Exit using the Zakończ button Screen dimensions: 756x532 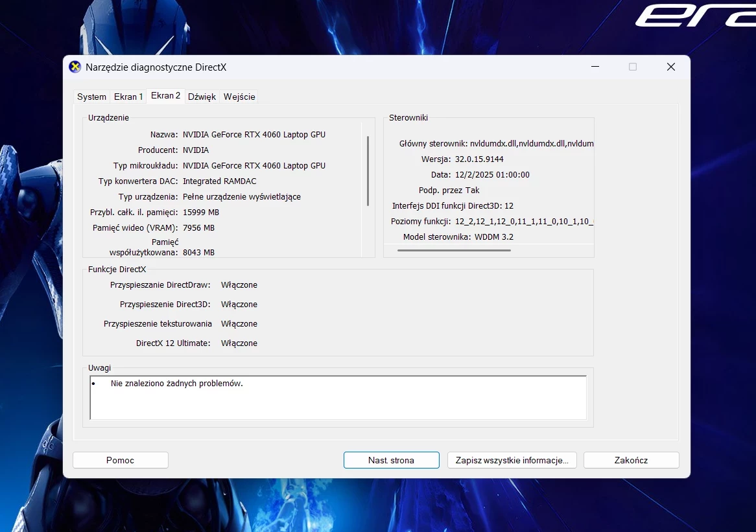pos(630,459)
